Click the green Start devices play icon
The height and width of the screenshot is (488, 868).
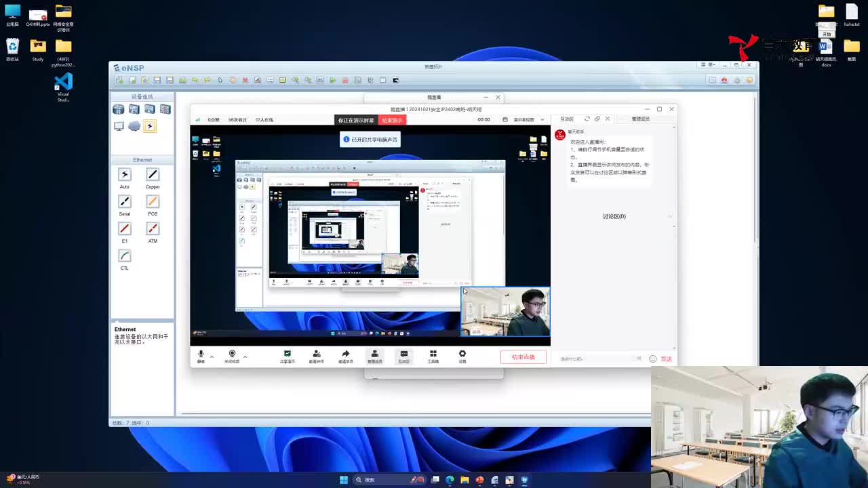point(332,80)
